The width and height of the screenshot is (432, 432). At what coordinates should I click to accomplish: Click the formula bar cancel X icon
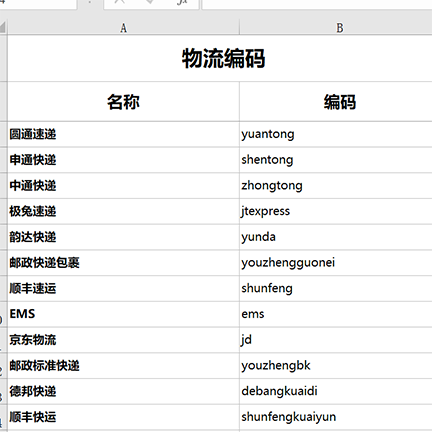tap(120, 2)
